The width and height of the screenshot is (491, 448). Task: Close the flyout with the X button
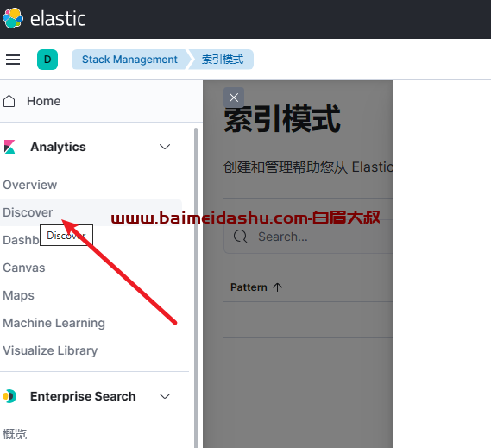point(234,98)
